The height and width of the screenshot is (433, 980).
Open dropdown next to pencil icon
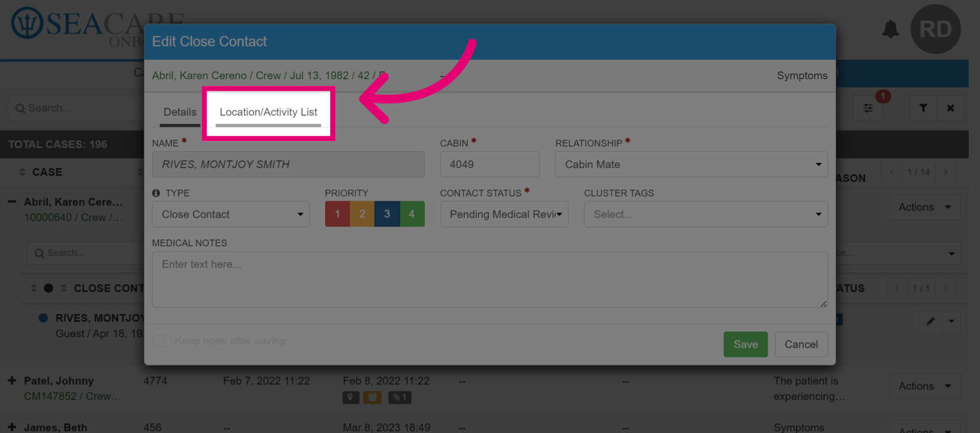pyautogui.click(x=951, y=321)
